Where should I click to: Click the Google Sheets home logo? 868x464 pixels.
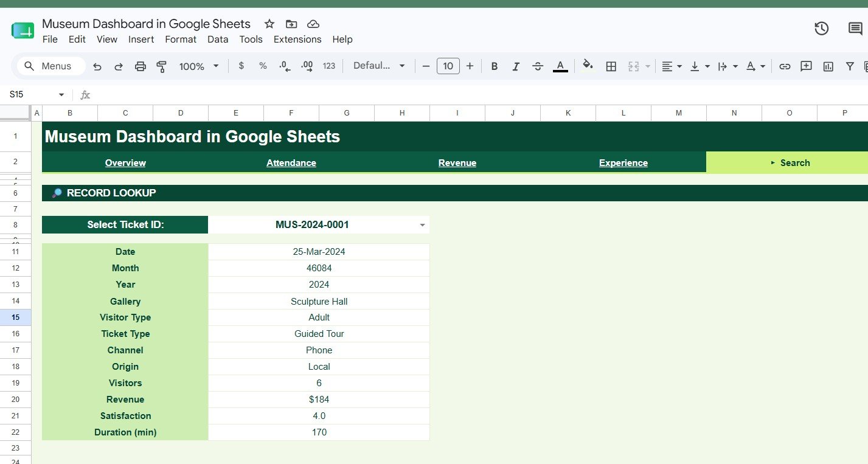click(23, 31)
